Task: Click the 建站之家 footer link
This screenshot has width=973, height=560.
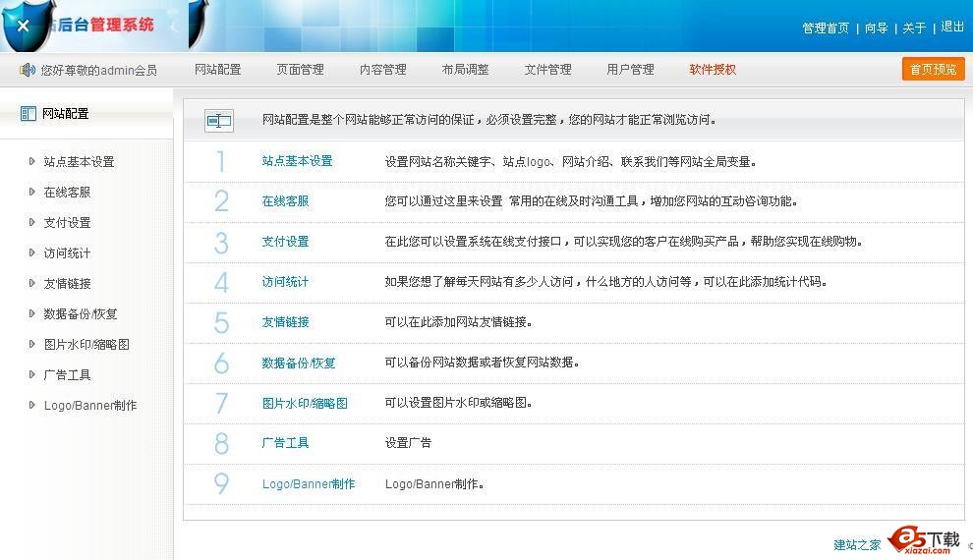Action: pos(857,545)
